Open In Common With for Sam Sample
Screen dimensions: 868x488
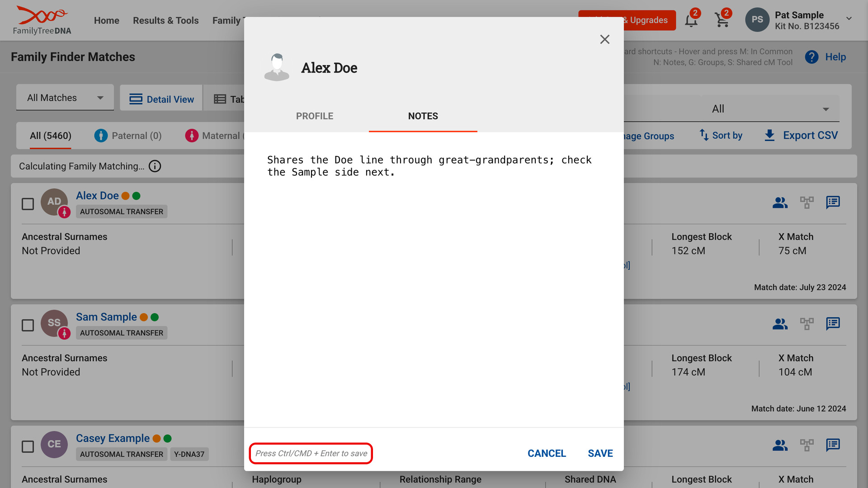click(780, 324)
